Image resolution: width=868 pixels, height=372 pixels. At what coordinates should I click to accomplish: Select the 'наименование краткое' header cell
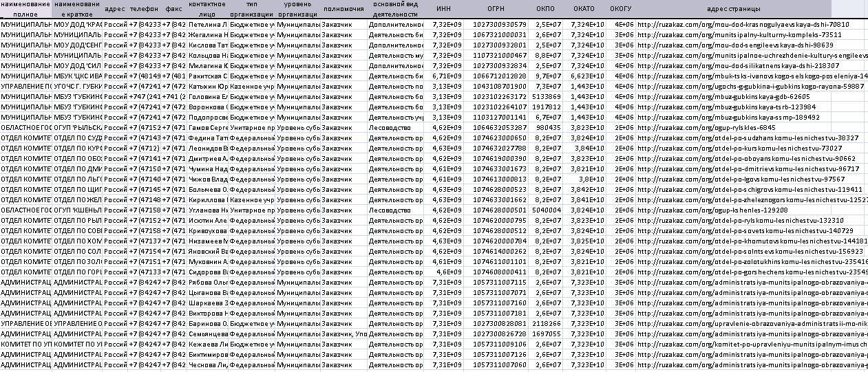click(78, 9)
